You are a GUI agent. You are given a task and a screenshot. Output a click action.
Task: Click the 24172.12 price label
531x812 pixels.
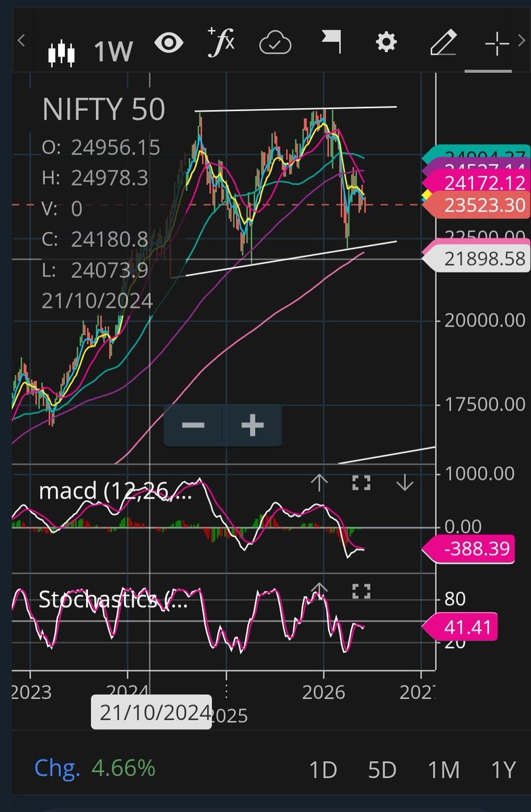pyautogui.click(x=475, y=181)
